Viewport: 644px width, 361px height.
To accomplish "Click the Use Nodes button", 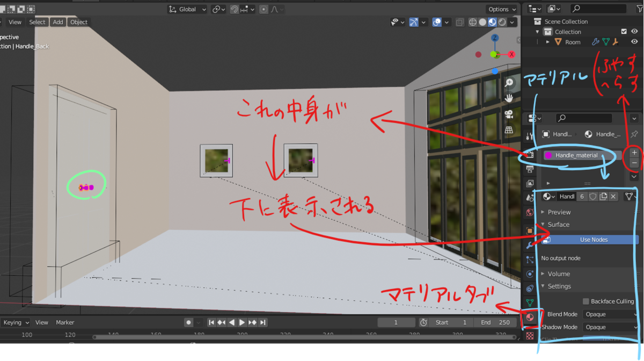I will click(x=590, y=240).
